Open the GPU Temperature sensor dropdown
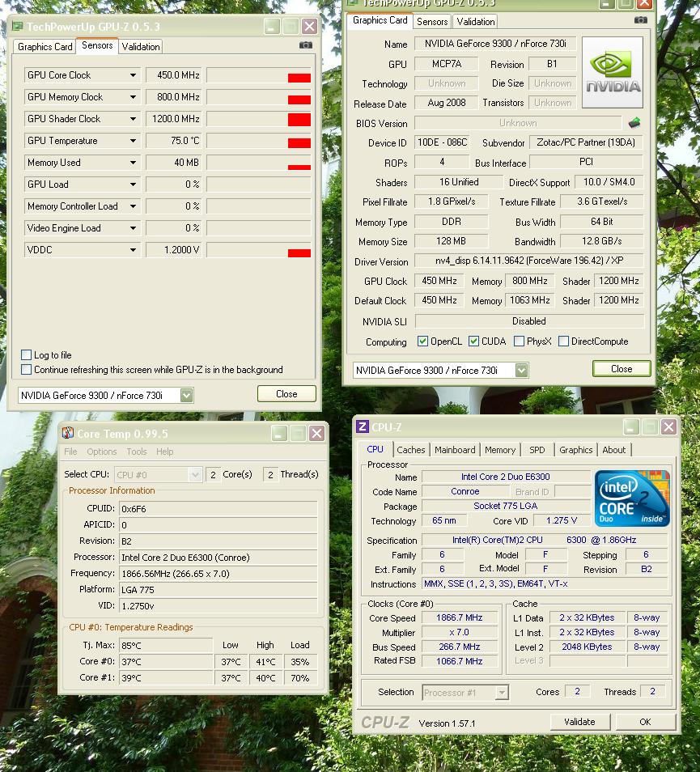 pyautogui.click(x=133, y=141)
